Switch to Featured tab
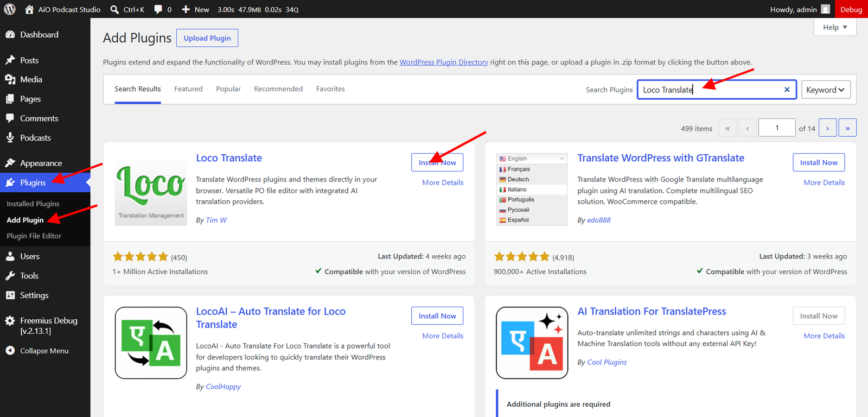The width and height of the screenshot is (868, 417). point(188,89)
